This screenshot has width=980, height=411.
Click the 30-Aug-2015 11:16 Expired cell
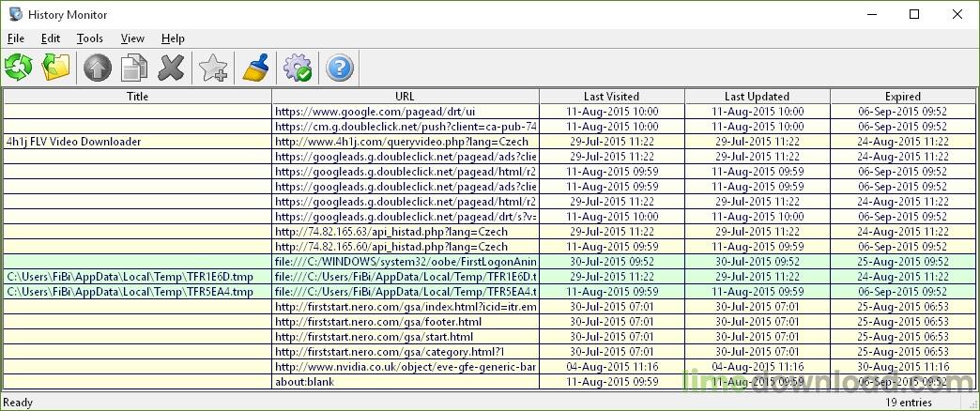(902, 367)
